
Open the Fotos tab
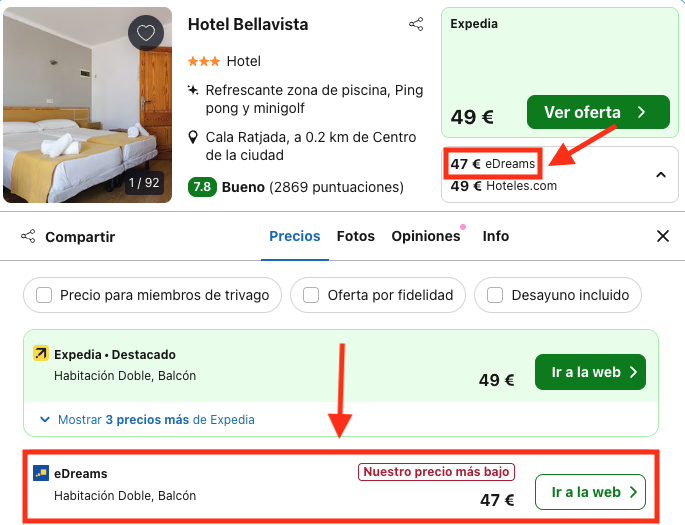tap(355, 237)
